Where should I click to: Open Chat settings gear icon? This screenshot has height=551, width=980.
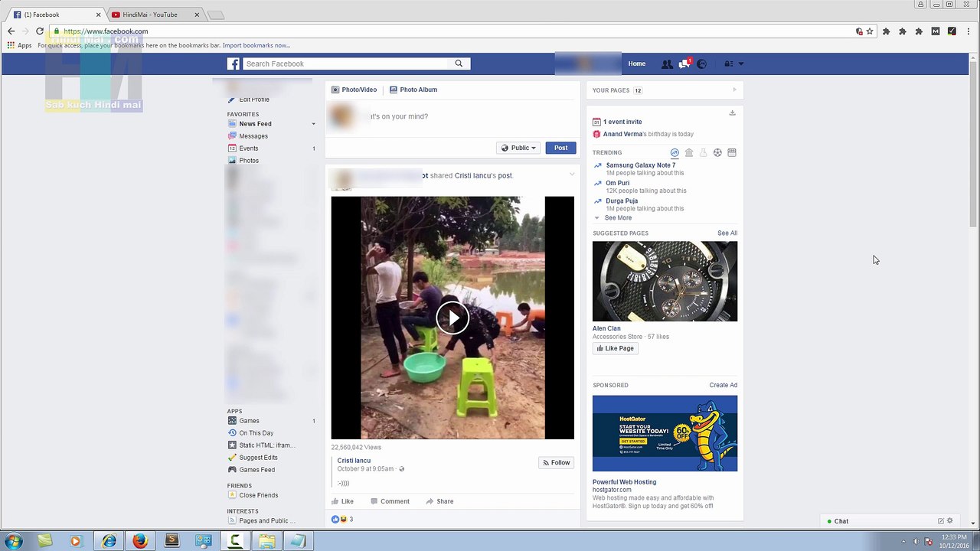pos(950,521)
